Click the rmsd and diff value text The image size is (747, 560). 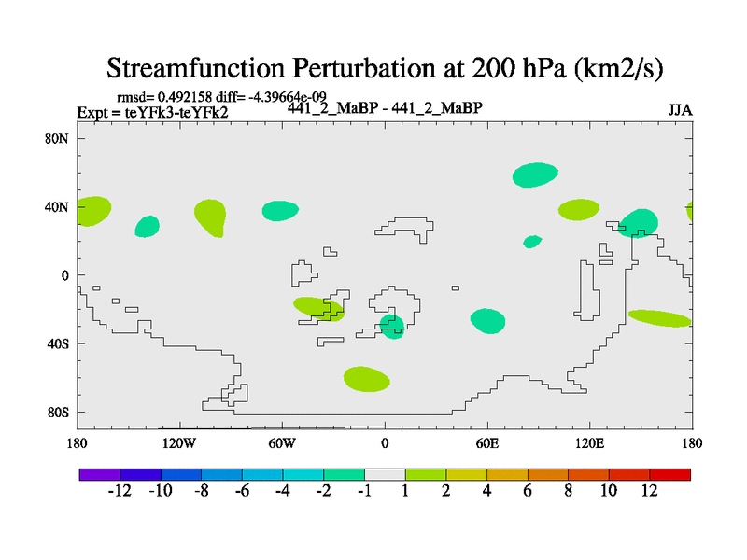(220, 97)
